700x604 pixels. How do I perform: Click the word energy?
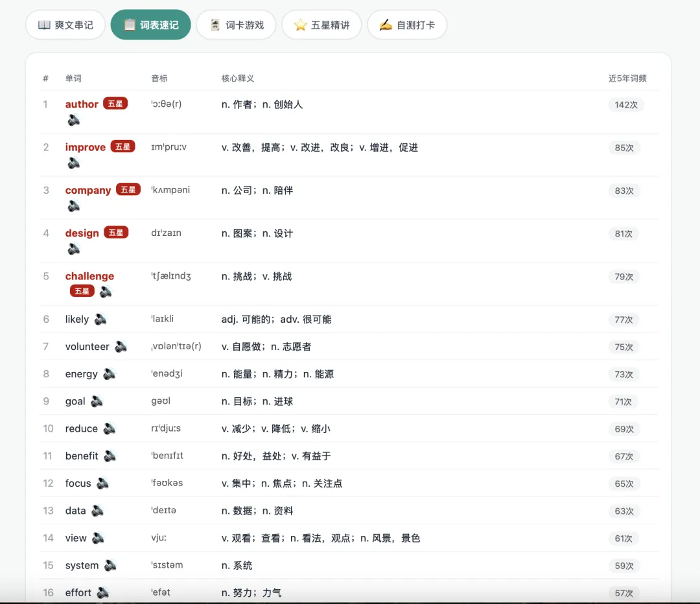(81, 374)
